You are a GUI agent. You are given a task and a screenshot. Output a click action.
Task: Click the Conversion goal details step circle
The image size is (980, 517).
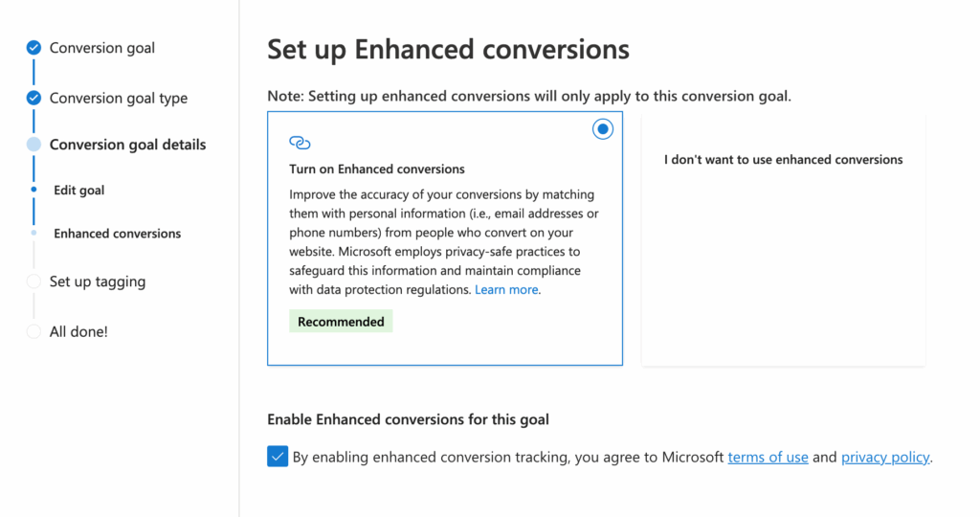click(33, 145)
